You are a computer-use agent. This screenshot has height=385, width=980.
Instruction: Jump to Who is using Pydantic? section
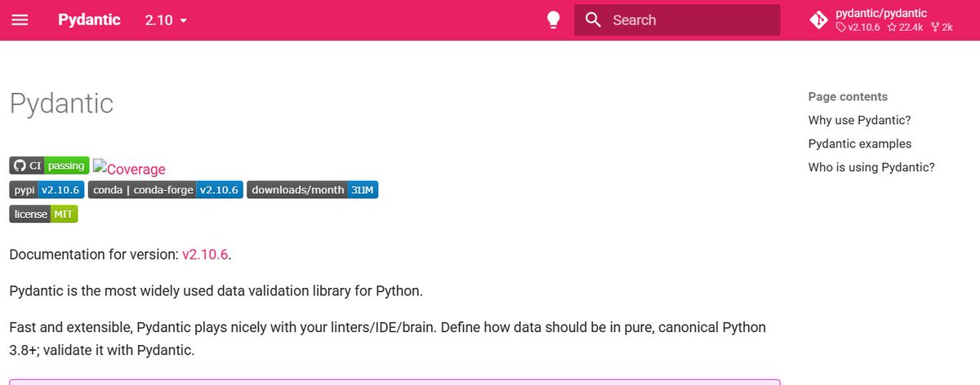pyautogui.click(x=871, y=167)
